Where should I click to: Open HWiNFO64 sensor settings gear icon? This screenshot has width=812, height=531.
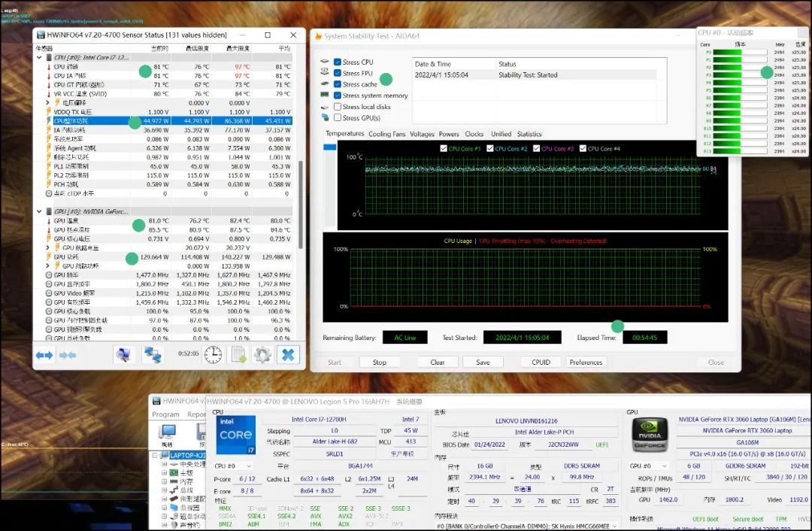[x=262, y=354]
